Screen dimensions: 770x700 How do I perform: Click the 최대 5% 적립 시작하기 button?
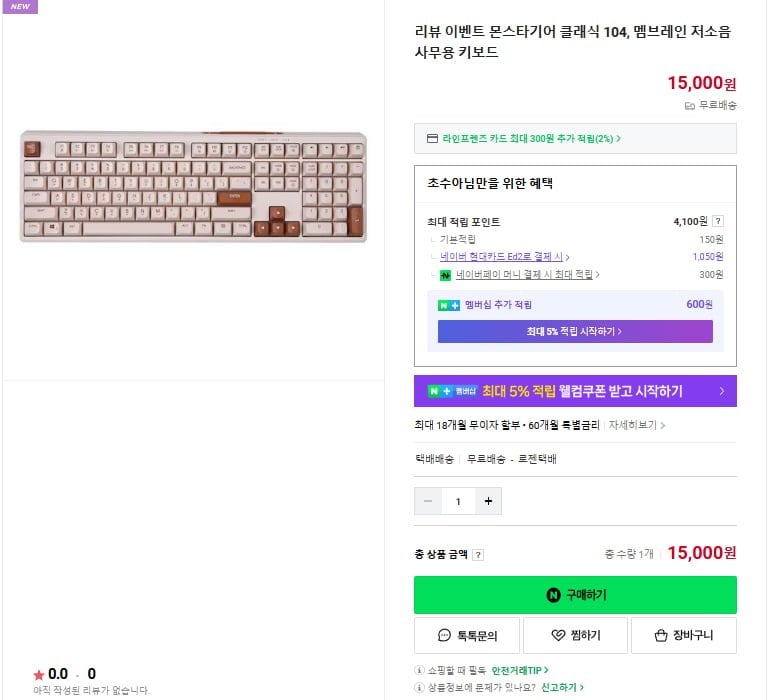tap(575, 331)
